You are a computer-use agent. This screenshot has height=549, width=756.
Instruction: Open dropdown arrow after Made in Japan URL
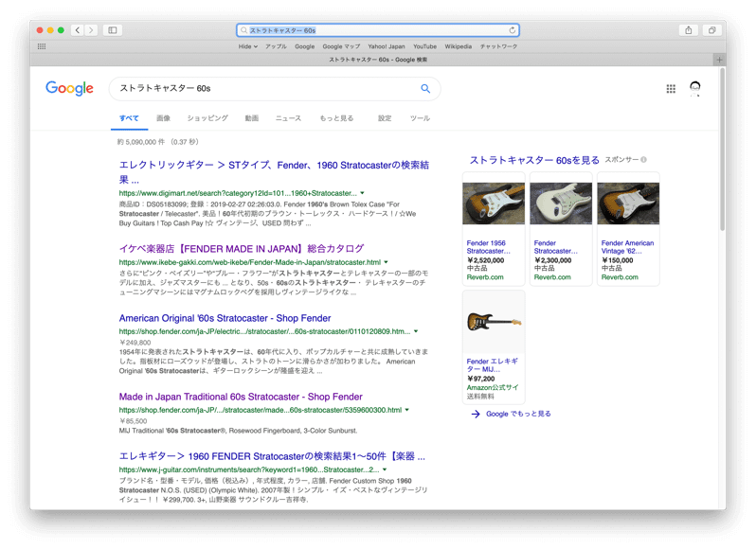pyautogui.click(x=407, y=410)
